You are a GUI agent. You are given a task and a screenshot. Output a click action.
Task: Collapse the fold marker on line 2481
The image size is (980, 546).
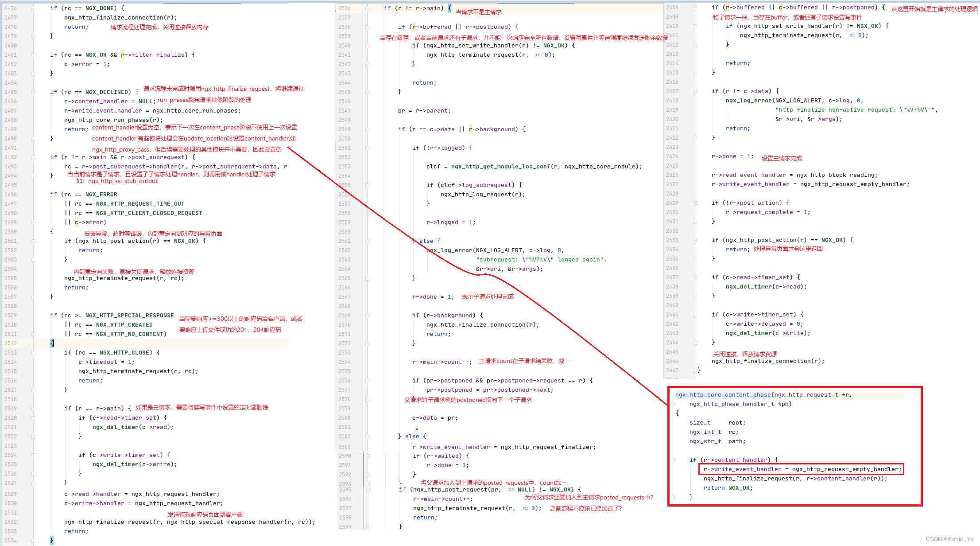pos(34,55)
